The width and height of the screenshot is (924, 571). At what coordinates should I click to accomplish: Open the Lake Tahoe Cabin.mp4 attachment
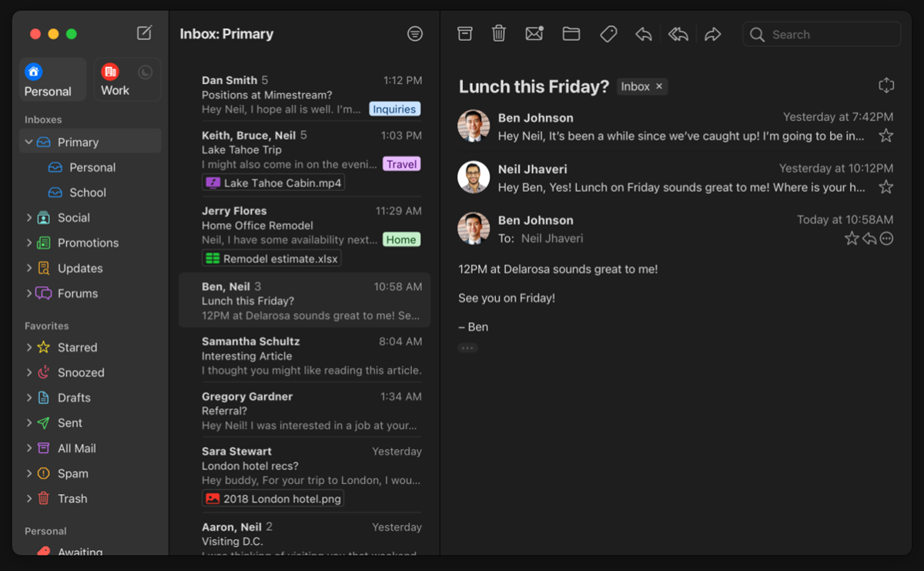click(273, 183)
